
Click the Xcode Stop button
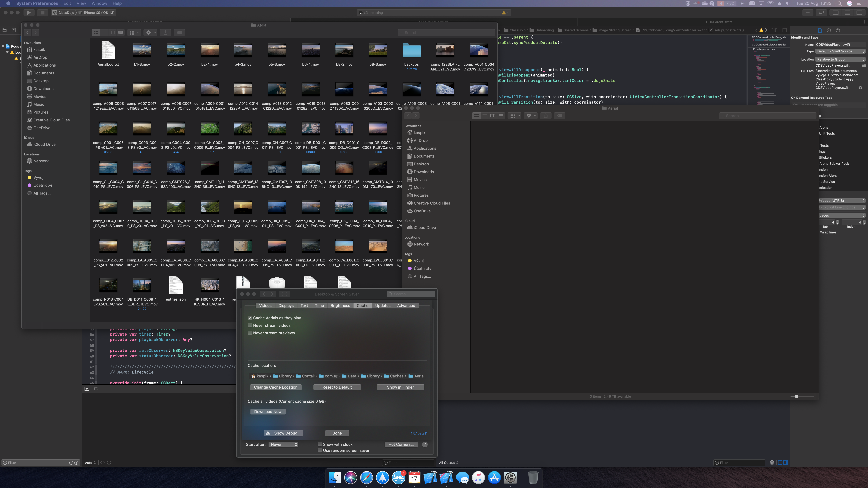click(42, 13)
